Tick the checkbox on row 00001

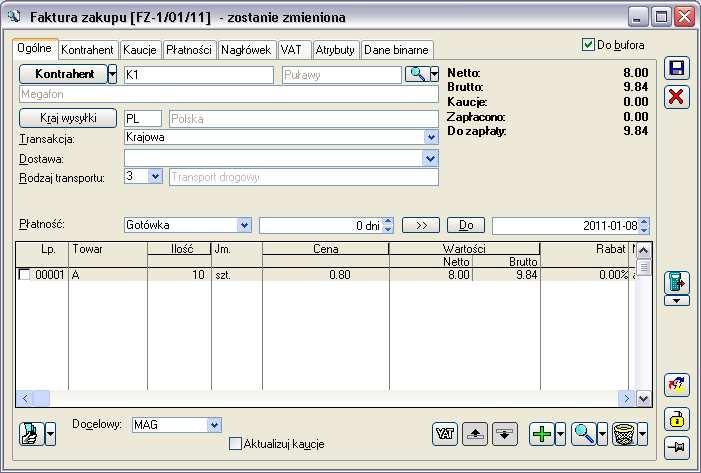[24, 274]
